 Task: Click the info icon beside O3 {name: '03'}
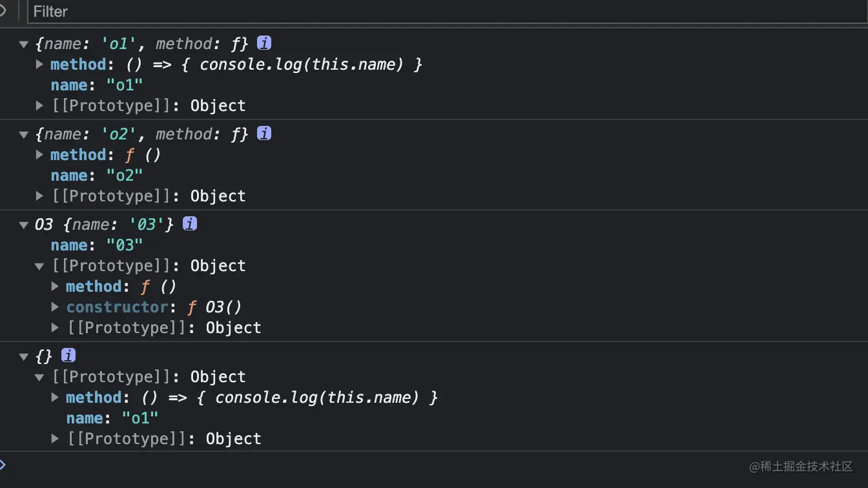[190, 224]
